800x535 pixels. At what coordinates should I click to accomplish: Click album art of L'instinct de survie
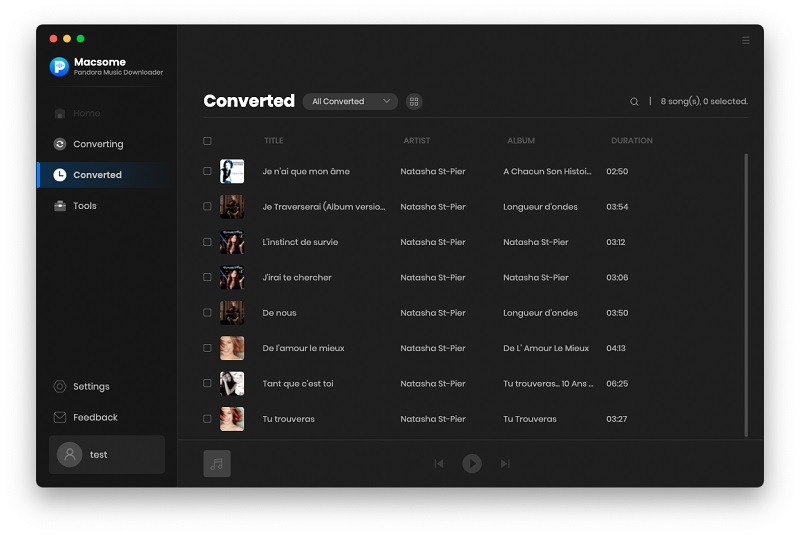tap(232, 242)
